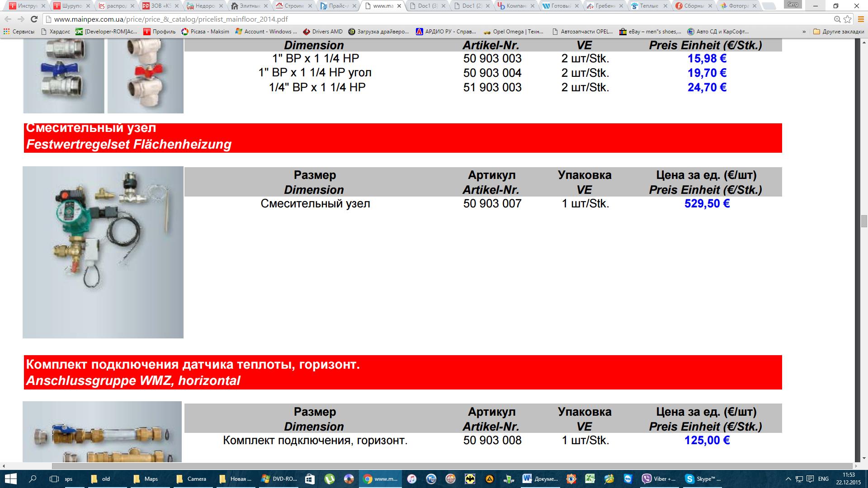Viewport: 868px width, 488px height.
Task: Open Skype from the taskbar
Action: coord(703,479)
